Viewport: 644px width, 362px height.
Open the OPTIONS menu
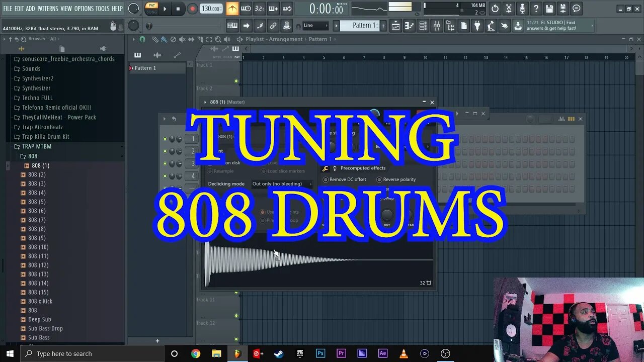[x=84, y=9]
